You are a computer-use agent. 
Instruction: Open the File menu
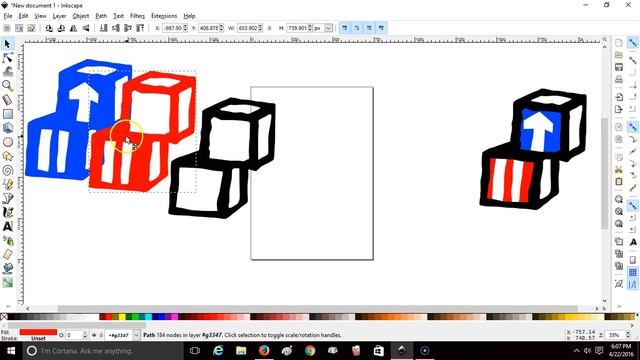coord(8,16)
